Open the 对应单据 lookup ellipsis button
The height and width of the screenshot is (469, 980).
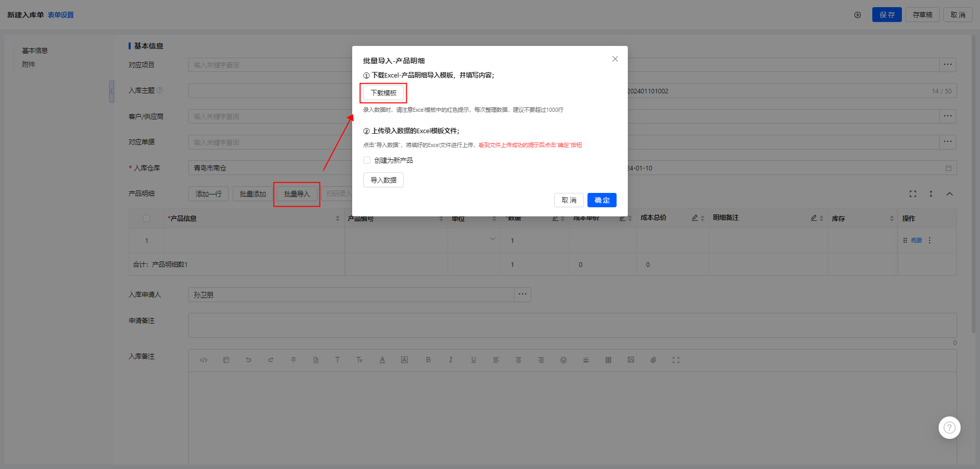click(948, 142)
